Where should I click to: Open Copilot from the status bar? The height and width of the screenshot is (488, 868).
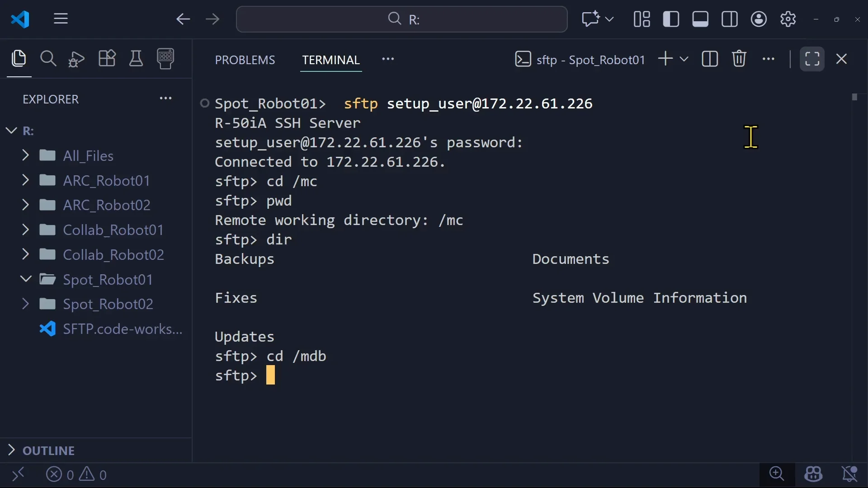click(x=814, y=474)
